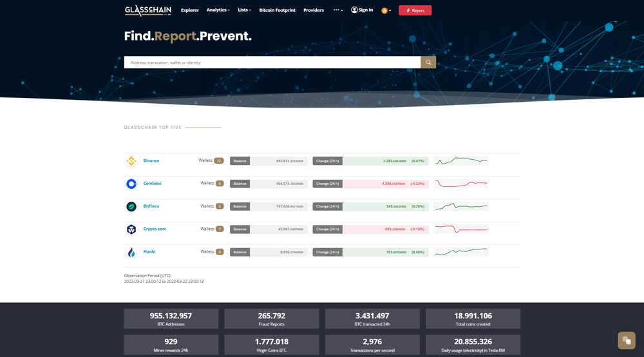Viewport: 644px width, 357px height.
Task: Click the red Report button
Action: click(415, 10)
